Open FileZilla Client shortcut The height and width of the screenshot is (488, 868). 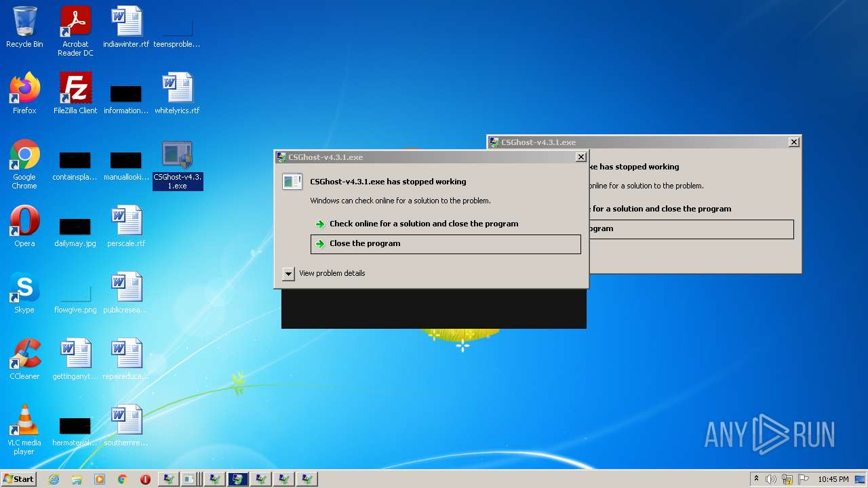click(75, 94)
